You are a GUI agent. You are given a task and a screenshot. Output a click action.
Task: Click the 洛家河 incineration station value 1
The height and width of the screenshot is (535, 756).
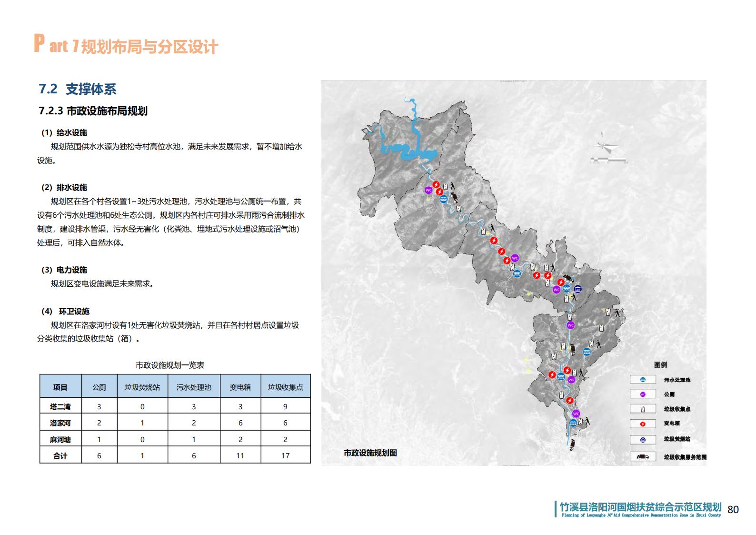(x=142, y=423)
